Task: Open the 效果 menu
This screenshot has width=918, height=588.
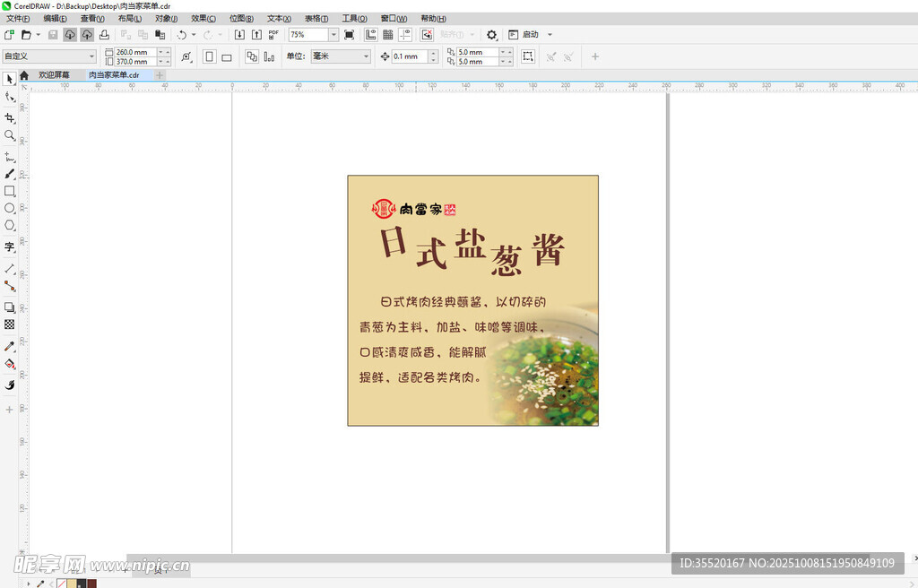Action: pyautogui.click(x=203, y=18)
